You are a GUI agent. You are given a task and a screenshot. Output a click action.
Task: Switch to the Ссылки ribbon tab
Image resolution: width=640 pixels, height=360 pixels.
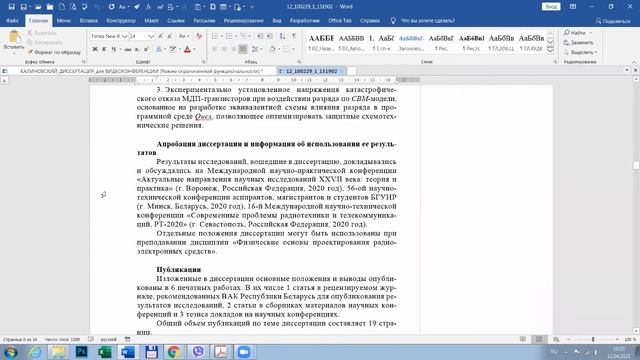[176, 20]
